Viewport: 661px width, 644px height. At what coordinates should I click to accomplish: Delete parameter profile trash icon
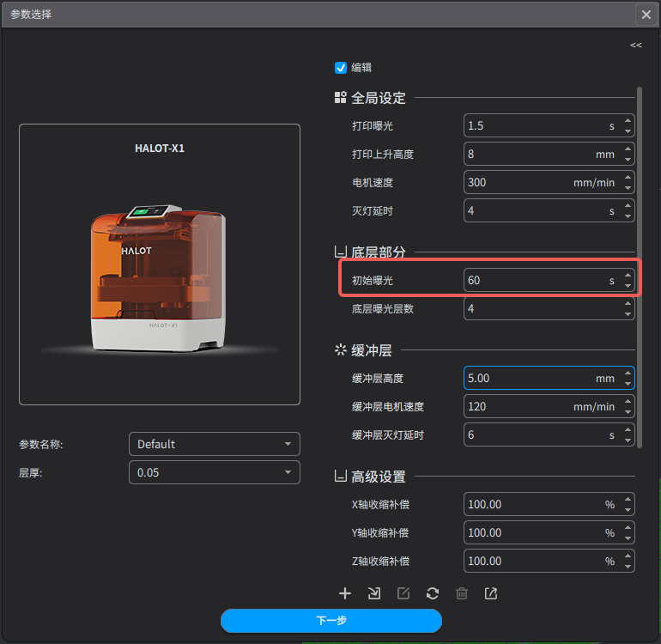pyautogui.click(x=462, y=593)
